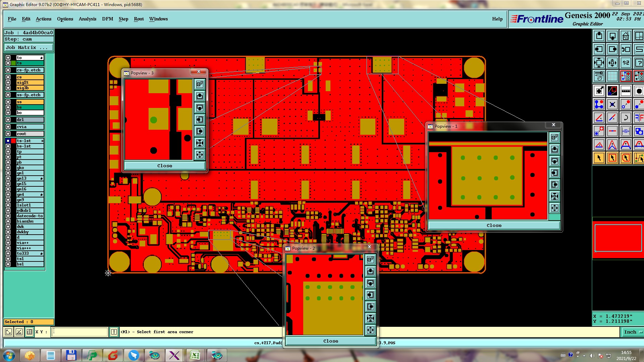Image resolution: width=644 pixels, height=362 pixels.
Task: Click the X Y coordinate input field
Action: click(x=80, y=332)
